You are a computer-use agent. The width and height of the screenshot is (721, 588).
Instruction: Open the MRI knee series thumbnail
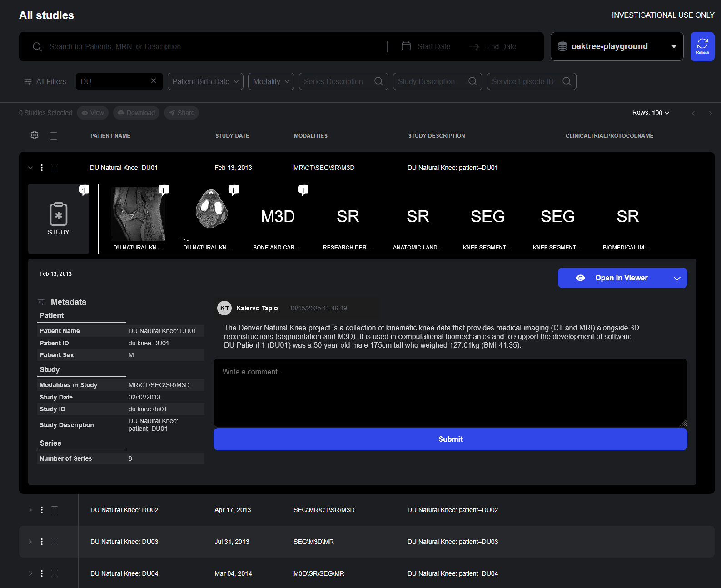pyautogui.click(x=138, y=214)
